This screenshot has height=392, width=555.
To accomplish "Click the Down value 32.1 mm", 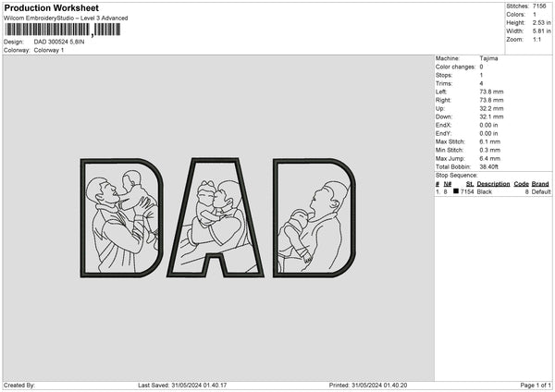I will (x=491, y=116).
